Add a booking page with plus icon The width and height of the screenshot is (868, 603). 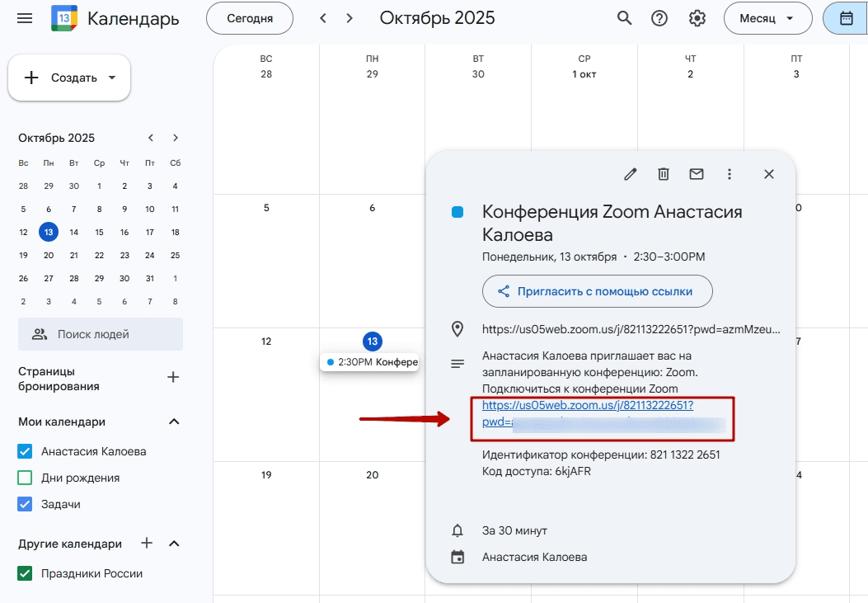coord(173,378)
